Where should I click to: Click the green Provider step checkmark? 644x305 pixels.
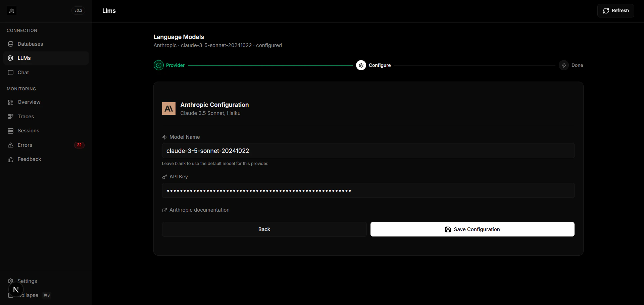point(159,65)
